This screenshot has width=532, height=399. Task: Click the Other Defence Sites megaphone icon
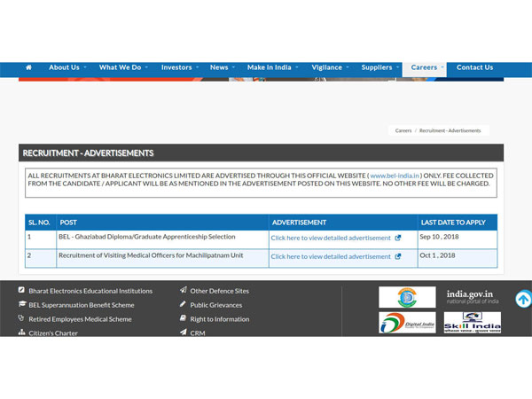tap(184, 290)
